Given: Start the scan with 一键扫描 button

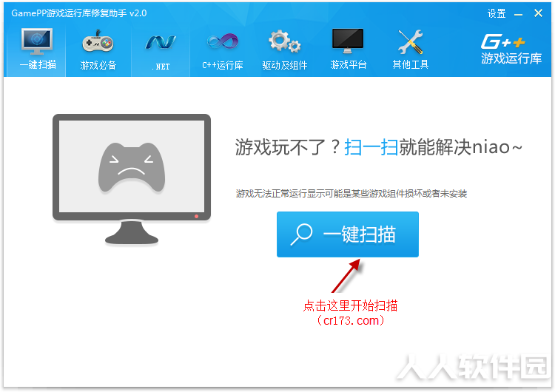Looking at the screenshot, I should pyautogui.click(x=348, y=234).
